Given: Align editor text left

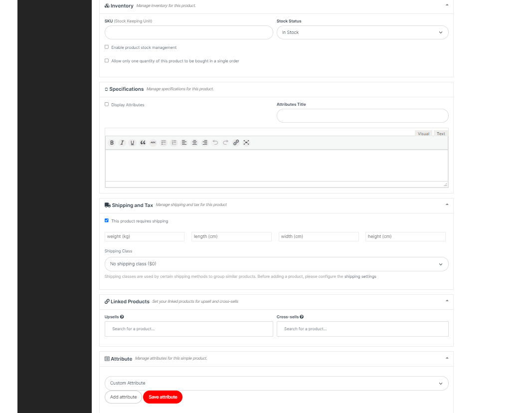Looking at the screenshot, I should [184, 143].
